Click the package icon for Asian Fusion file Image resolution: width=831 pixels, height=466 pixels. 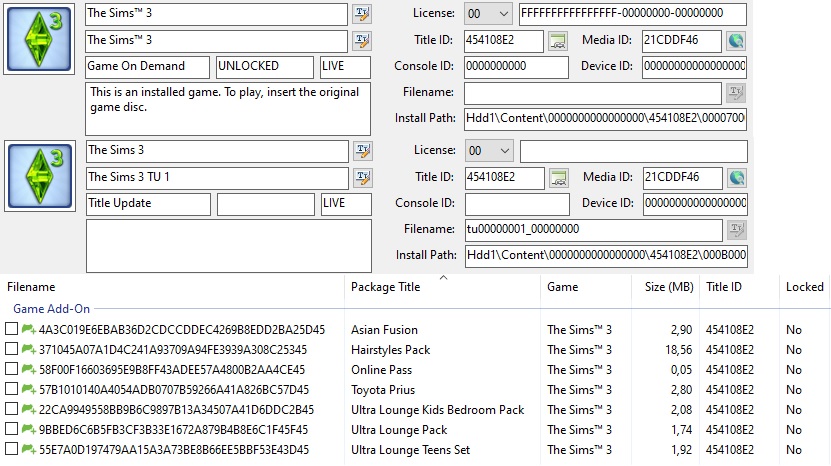pos(29,329)
